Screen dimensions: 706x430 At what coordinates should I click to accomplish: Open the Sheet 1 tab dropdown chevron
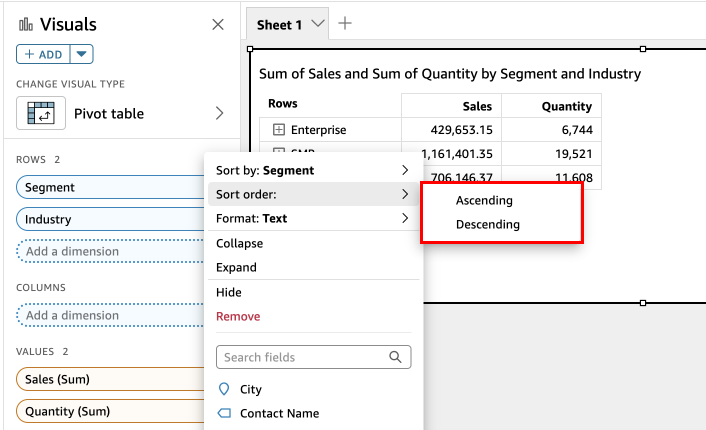318,24
